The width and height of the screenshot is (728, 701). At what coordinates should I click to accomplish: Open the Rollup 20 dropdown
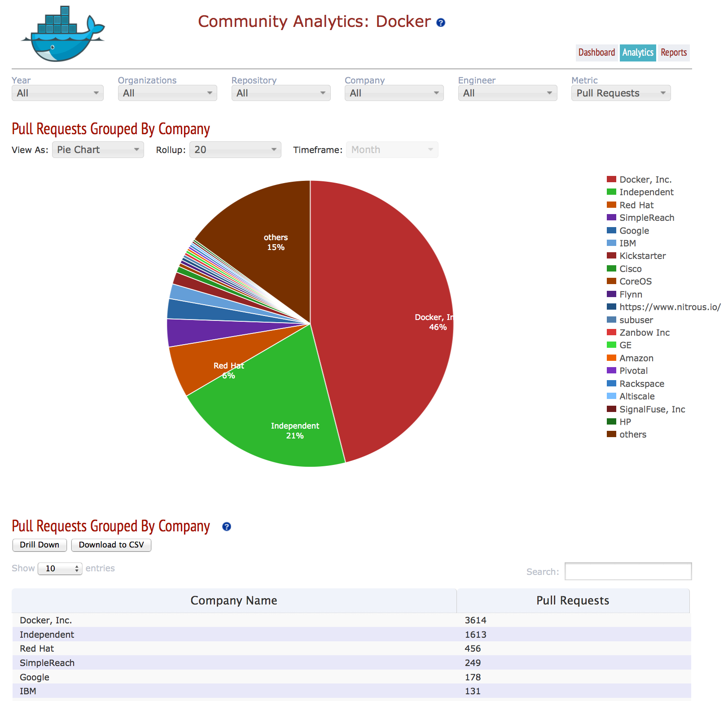point(235,149)
